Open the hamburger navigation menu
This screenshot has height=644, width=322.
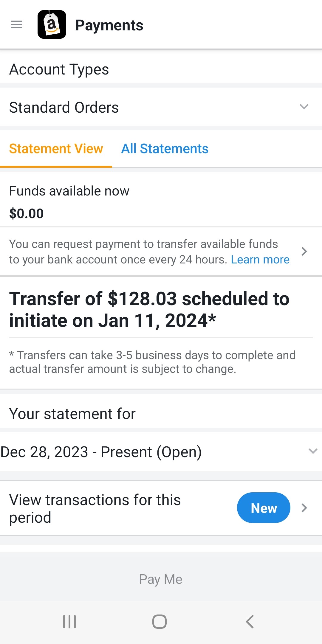tap(16, 25)
